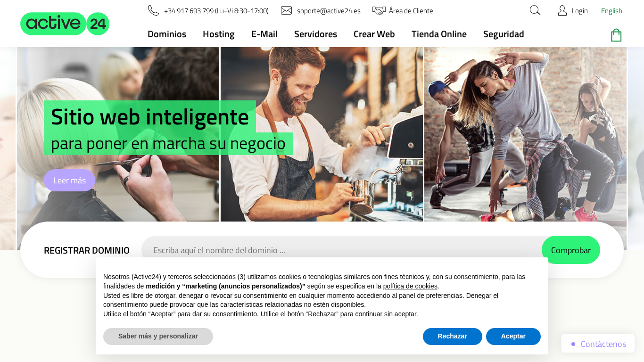Click the handshake Área de Cliente icon
The width and height of the screenshot is (644, 362).
(x=379, y=10)
